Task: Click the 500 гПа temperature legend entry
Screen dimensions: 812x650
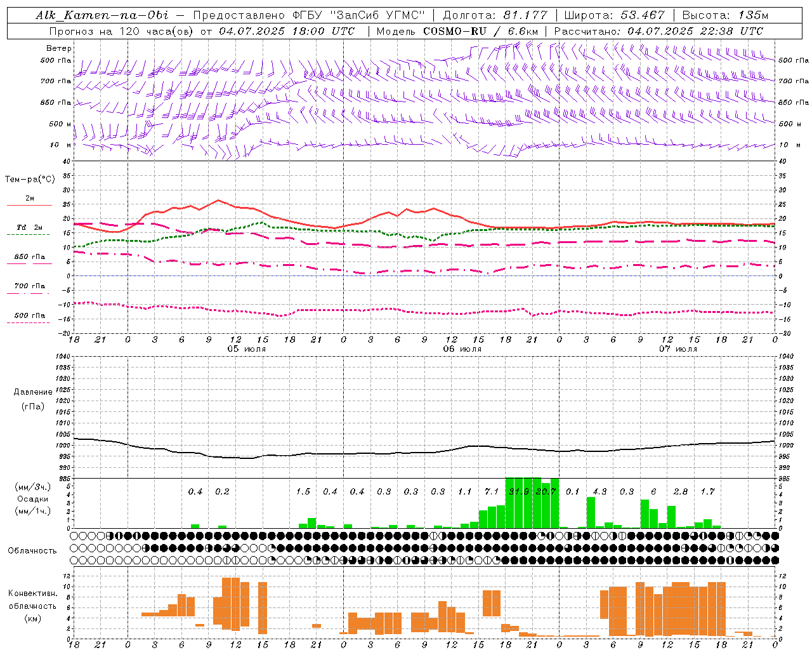Action: (30, 315)
